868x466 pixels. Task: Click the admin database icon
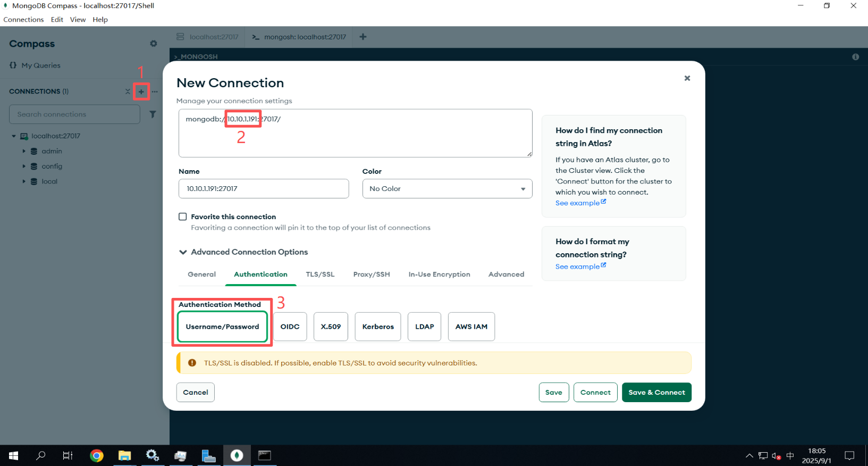[34, 151]
